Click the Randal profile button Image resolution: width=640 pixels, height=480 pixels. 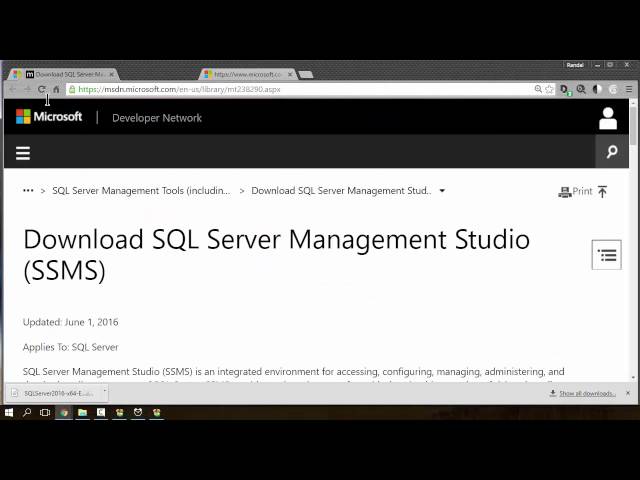(575, 65)
